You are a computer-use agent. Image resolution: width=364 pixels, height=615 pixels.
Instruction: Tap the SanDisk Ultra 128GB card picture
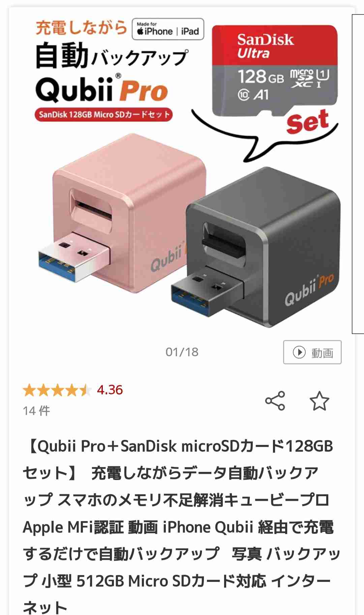pyautogui.click(x=275, y=71)
